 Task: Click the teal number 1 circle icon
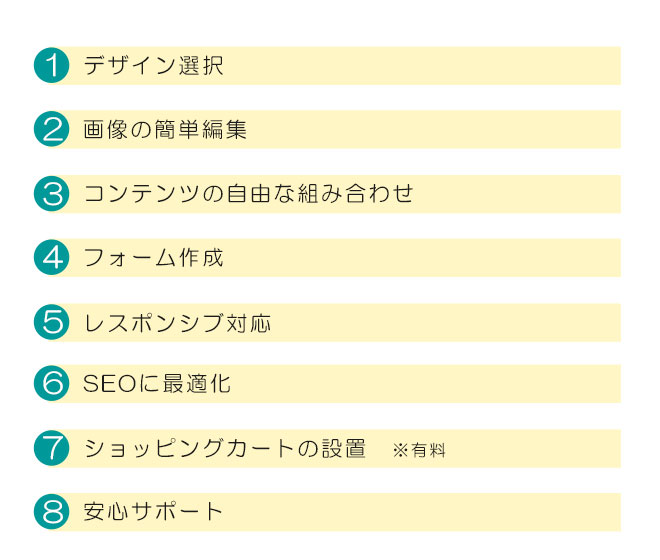click(x=51, y=65)
